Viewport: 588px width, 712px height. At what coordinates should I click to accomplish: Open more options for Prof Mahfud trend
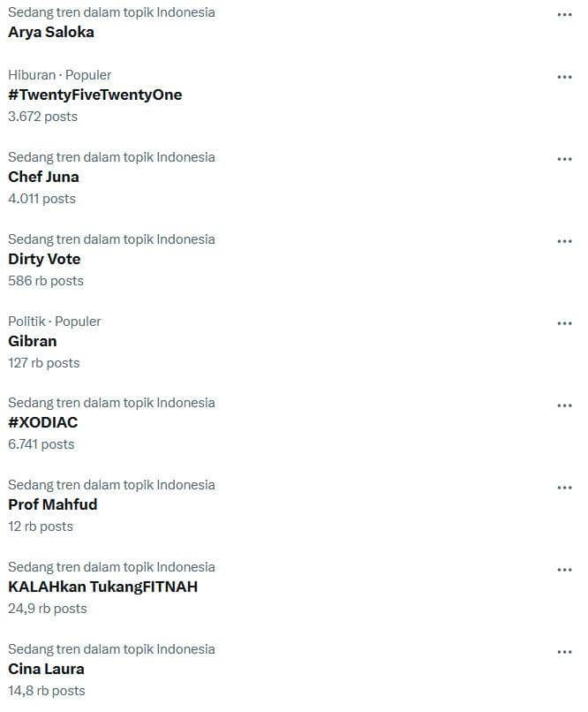(x=564, y=489)
